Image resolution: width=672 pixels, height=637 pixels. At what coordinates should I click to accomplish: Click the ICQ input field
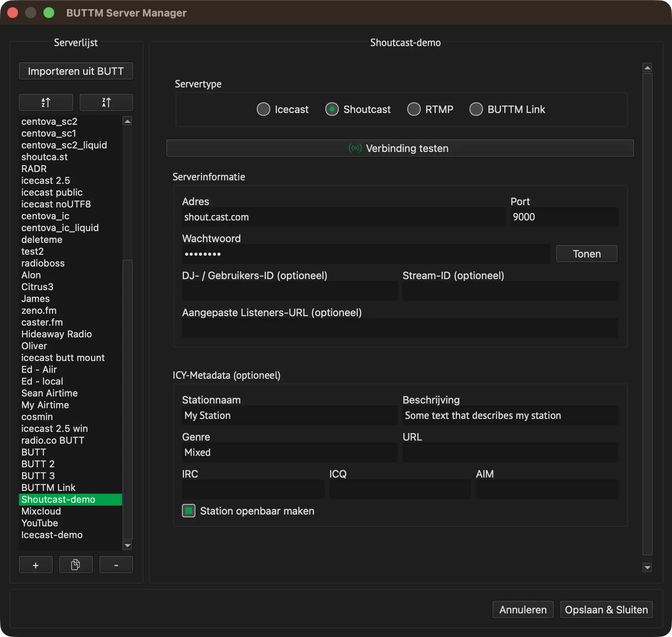point(400,489)
